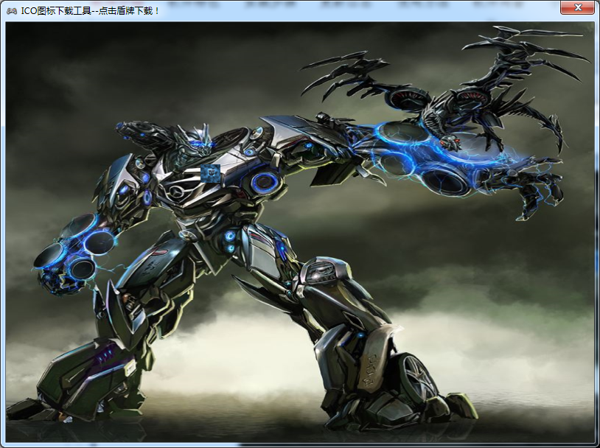Click the glowing blue ring on robot's torso
The width and height of the screenshot is (600, 448).
tap(265, 182)
